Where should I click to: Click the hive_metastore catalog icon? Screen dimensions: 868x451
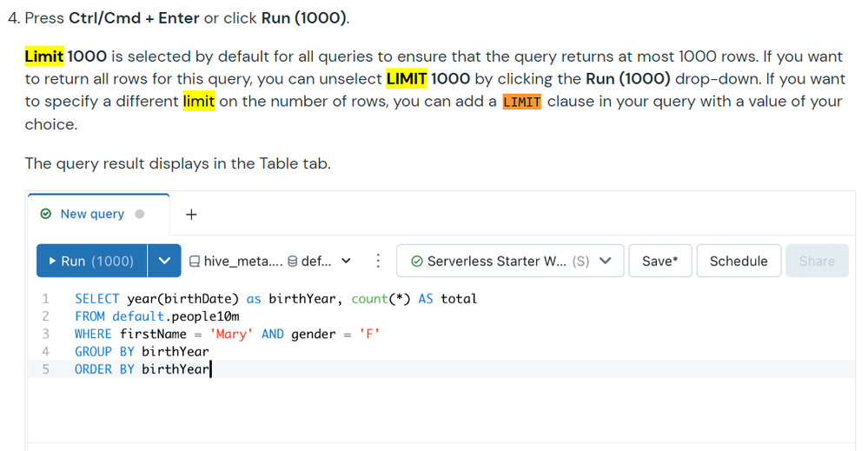click(195, 261)
